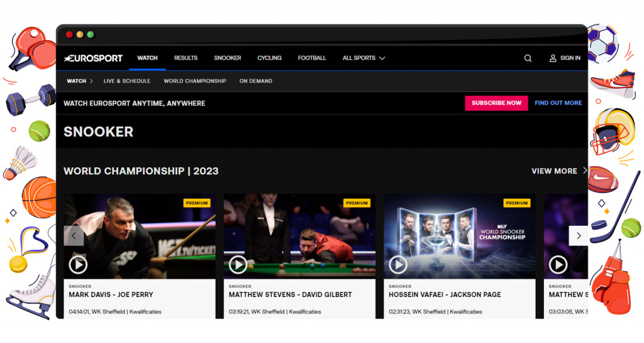Click the Subscribe Now button

(x=497, y=103)
